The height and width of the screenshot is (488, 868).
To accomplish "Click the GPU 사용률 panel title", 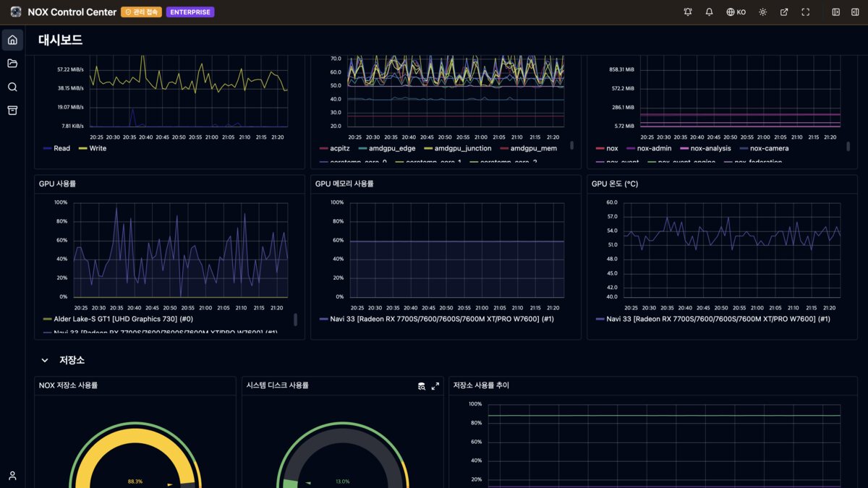I will tap(57, 184).
